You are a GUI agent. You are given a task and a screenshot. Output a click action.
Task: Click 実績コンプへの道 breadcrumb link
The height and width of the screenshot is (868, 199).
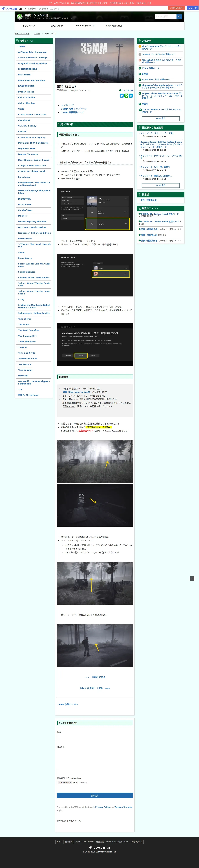(x=22, y=34)
